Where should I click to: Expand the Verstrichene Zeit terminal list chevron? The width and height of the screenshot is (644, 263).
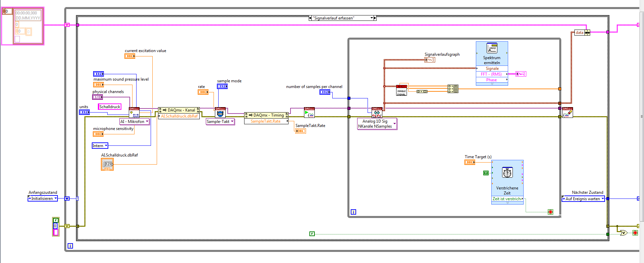[507, 203]
